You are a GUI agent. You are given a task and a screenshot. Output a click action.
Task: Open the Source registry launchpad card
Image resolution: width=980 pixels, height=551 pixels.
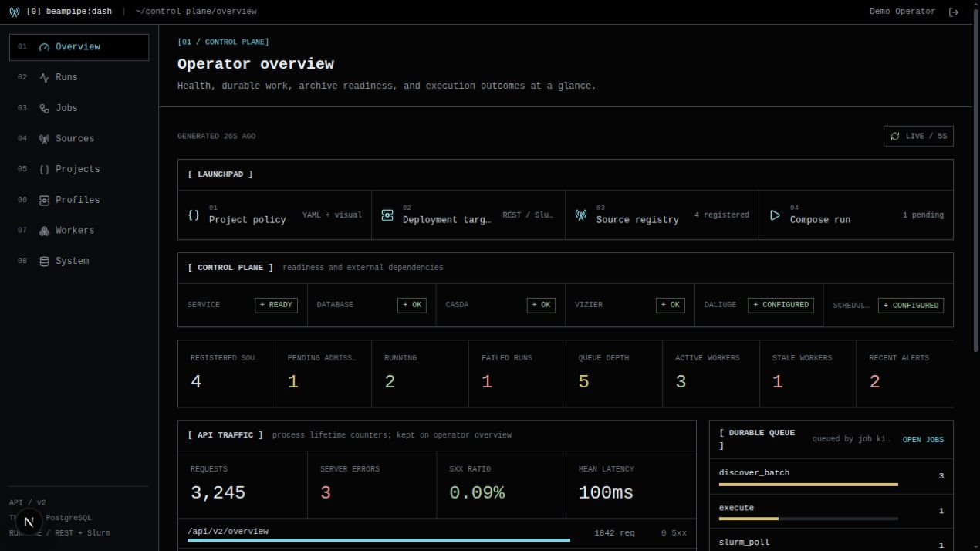click(x=662, y=215)
